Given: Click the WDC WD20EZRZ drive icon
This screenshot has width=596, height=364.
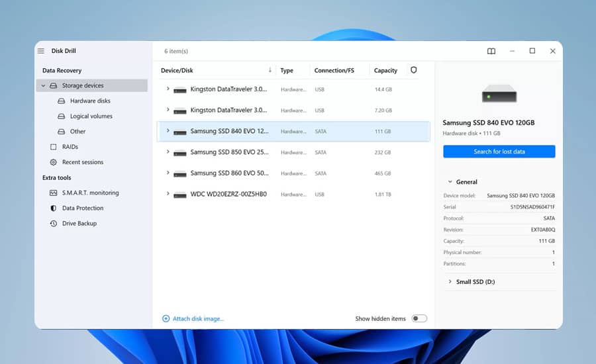Looking at the screenshot, I should (x=179, y=195).
